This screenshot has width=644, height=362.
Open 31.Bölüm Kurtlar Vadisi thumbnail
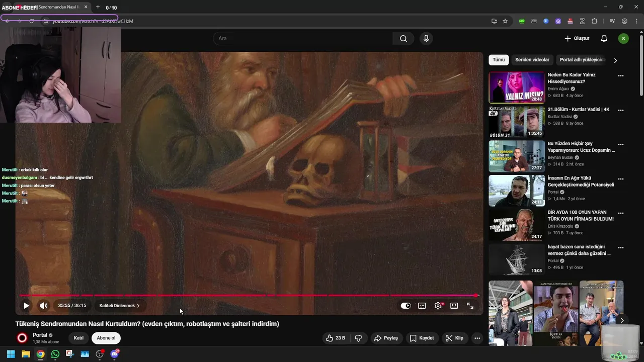pos(517,122)
